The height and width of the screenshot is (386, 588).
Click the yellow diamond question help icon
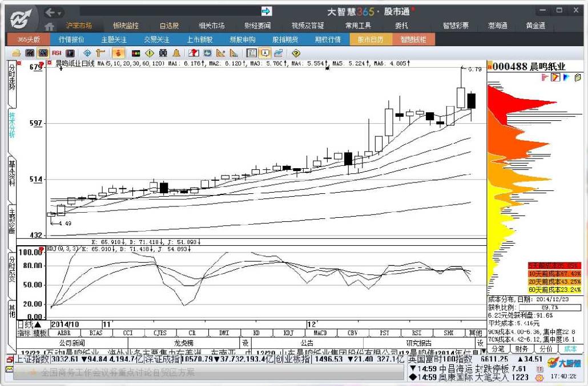tap(296, 53)
